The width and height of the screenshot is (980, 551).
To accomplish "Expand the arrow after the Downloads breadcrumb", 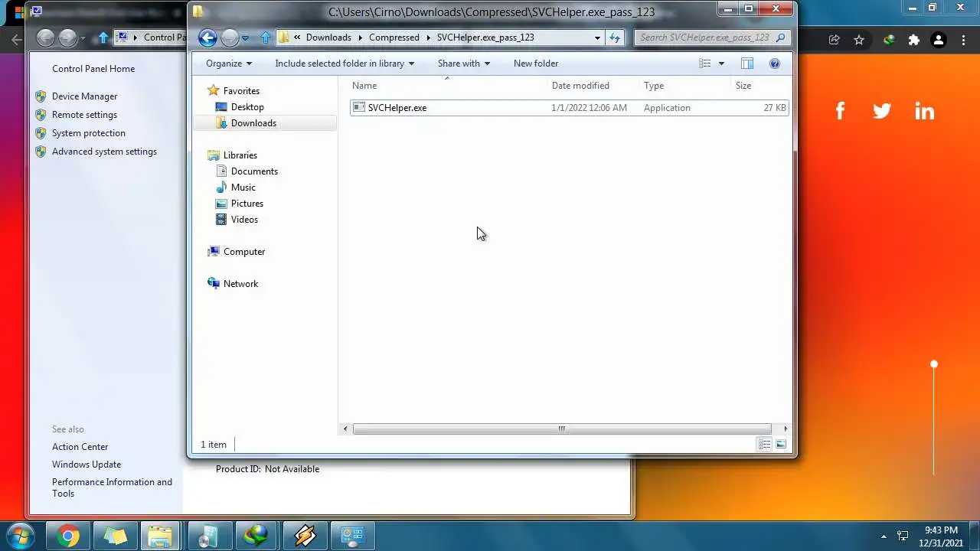I will tap(361, 37).
